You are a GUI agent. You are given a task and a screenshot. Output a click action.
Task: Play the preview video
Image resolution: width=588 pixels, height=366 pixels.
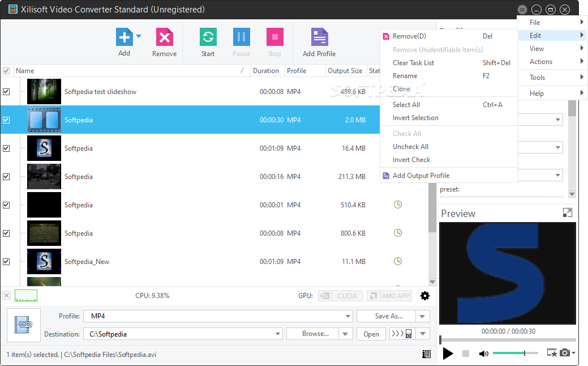coord(448,353)
